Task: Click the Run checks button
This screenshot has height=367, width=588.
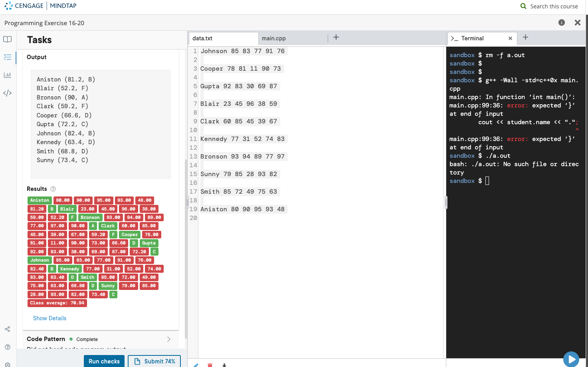Action: pyautogui.click(x=104, y=361)
